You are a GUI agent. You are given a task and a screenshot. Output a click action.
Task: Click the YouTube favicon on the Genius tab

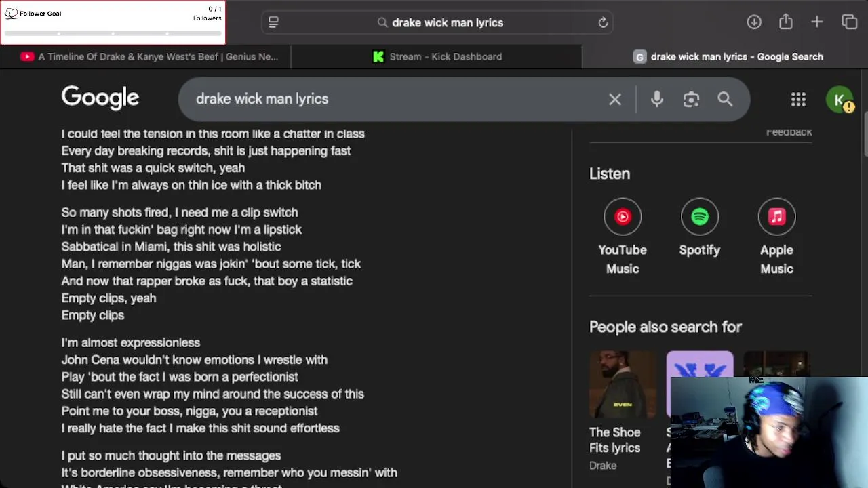click(27, 57)
